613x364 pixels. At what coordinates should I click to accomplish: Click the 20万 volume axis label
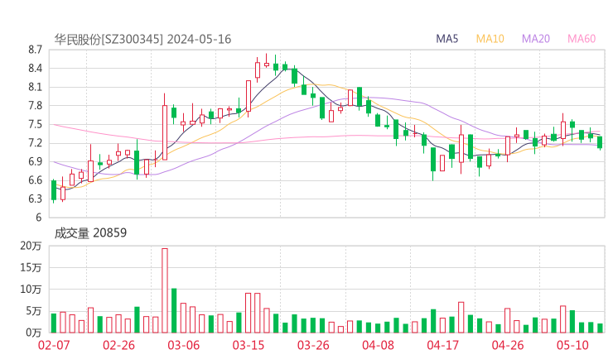[31, 246]
